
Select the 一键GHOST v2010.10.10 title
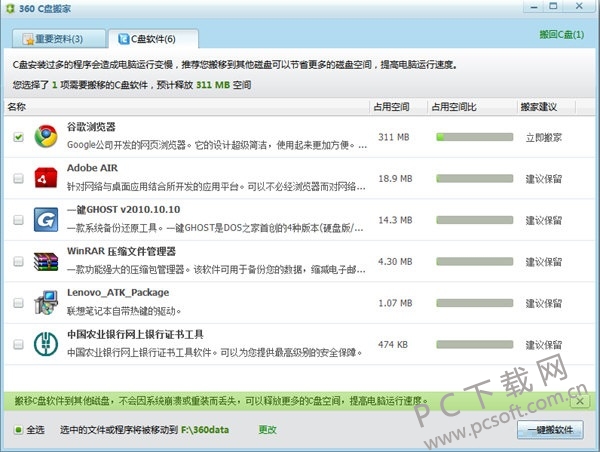click(x=123, y=210)
